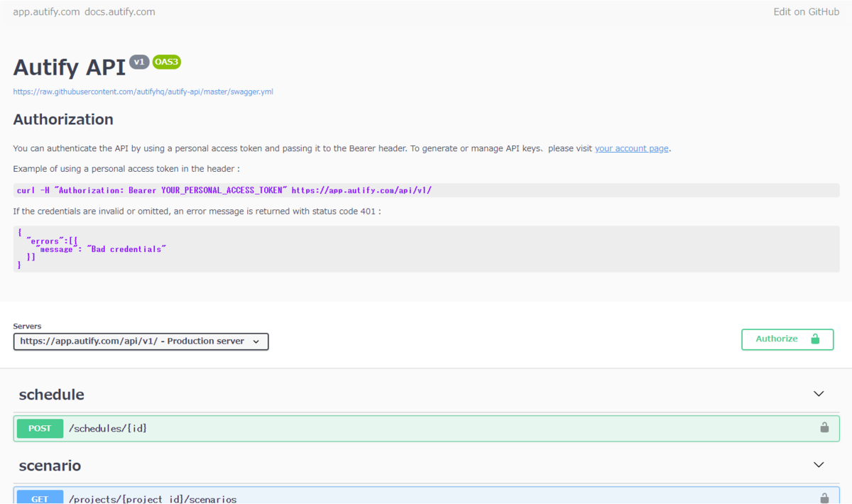Viewport: 852px width, 504px height.
Task: Click the scenario tag heading
Action: point(50,466)
